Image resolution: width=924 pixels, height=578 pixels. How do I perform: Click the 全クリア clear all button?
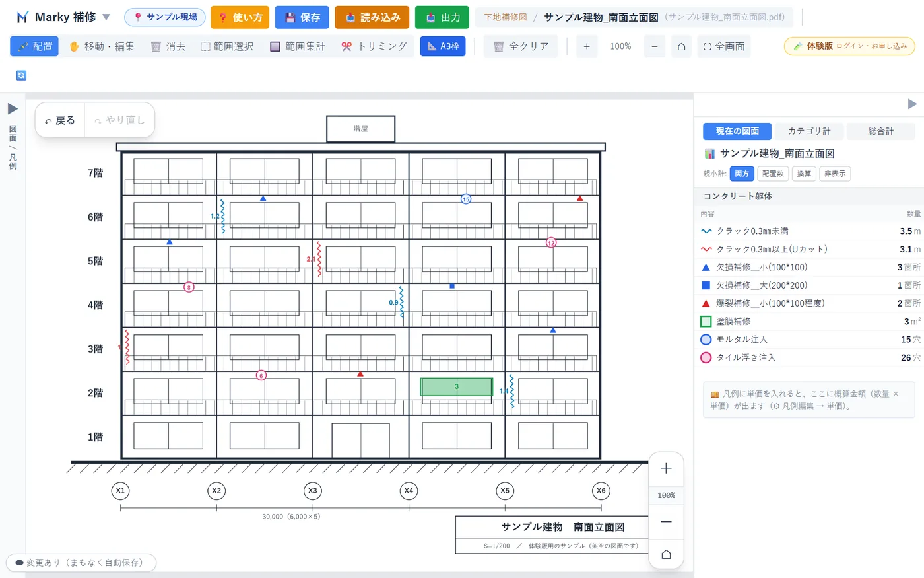pos(521,46)
